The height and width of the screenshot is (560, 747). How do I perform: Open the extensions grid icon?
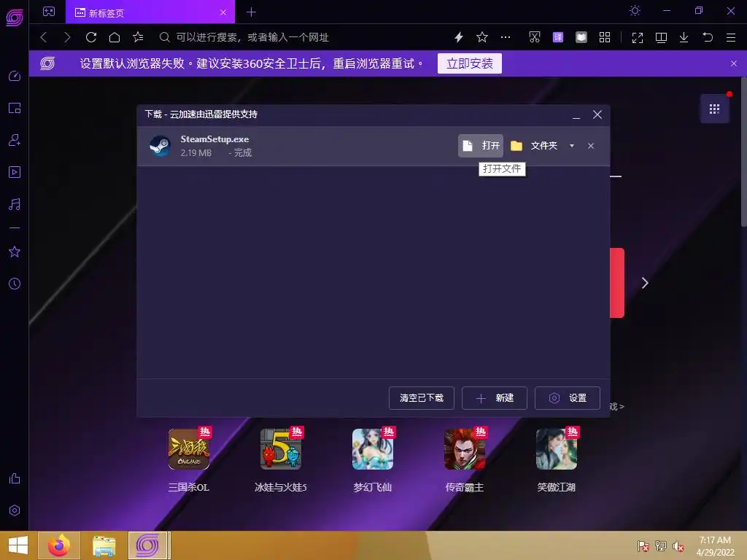(605, 37)
